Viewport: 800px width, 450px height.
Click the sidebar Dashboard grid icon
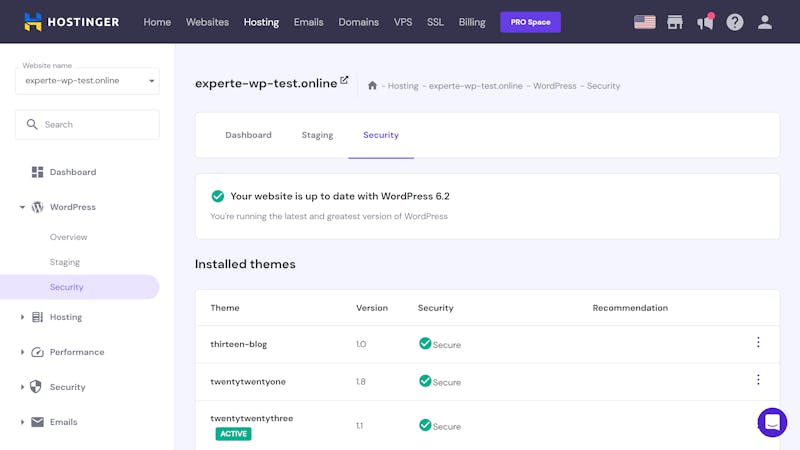click(x=37, y=172)
